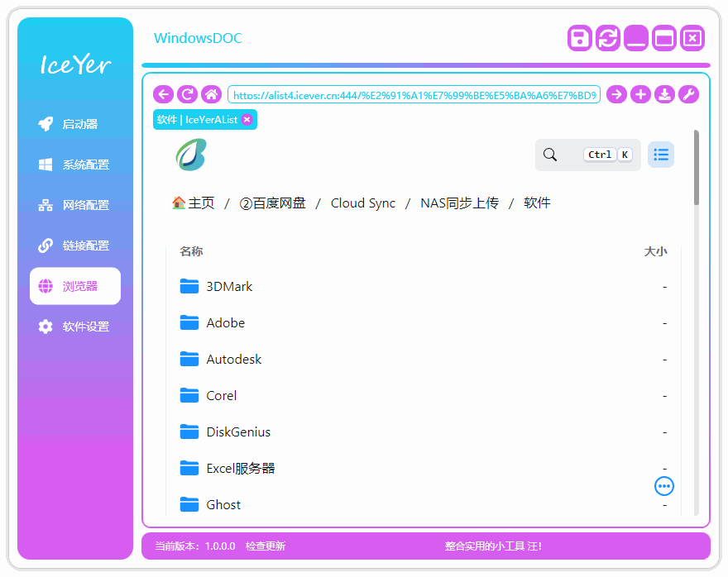Click 检查更新 in the status bar
This screenshot has width=728, height=577.
[265, 546]
